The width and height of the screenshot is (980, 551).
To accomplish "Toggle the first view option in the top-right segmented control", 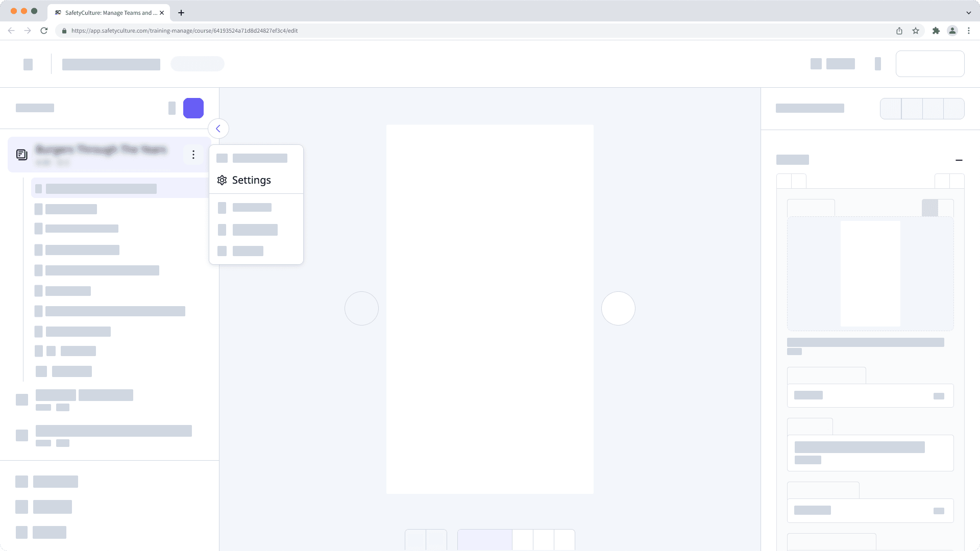I will pos(891,108).
